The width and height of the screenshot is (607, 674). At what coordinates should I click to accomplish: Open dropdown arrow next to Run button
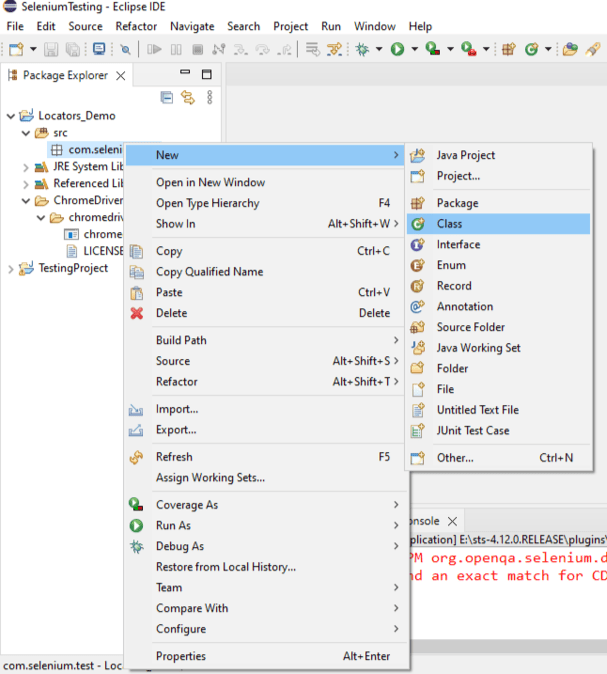(x=414, y=49)
